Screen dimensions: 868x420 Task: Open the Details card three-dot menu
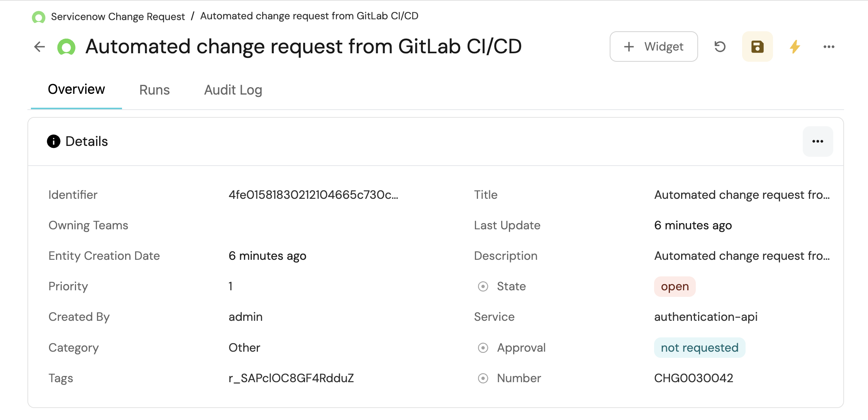click(817, 141)
